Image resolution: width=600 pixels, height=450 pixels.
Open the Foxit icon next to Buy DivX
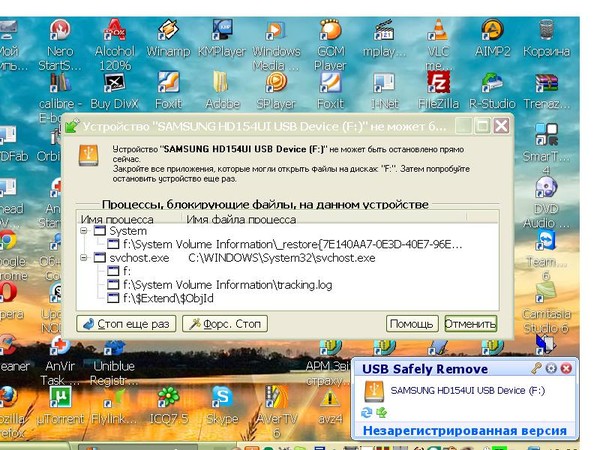[x=168, y=92]
